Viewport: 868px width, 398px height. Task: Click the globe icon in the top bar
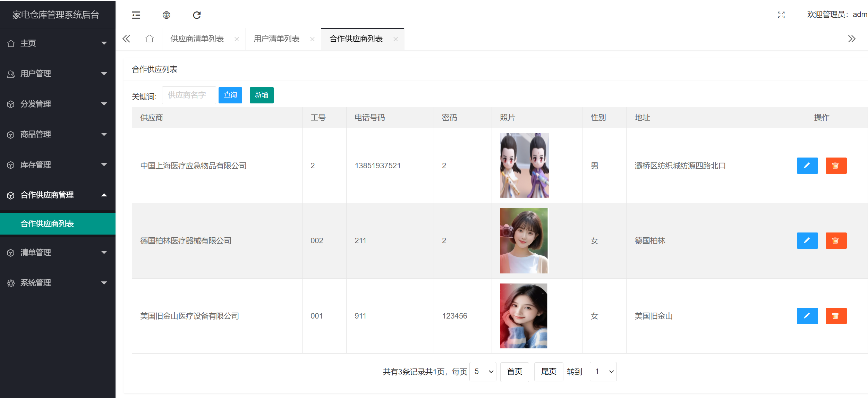pyautogui.click(x=167, y=15)
